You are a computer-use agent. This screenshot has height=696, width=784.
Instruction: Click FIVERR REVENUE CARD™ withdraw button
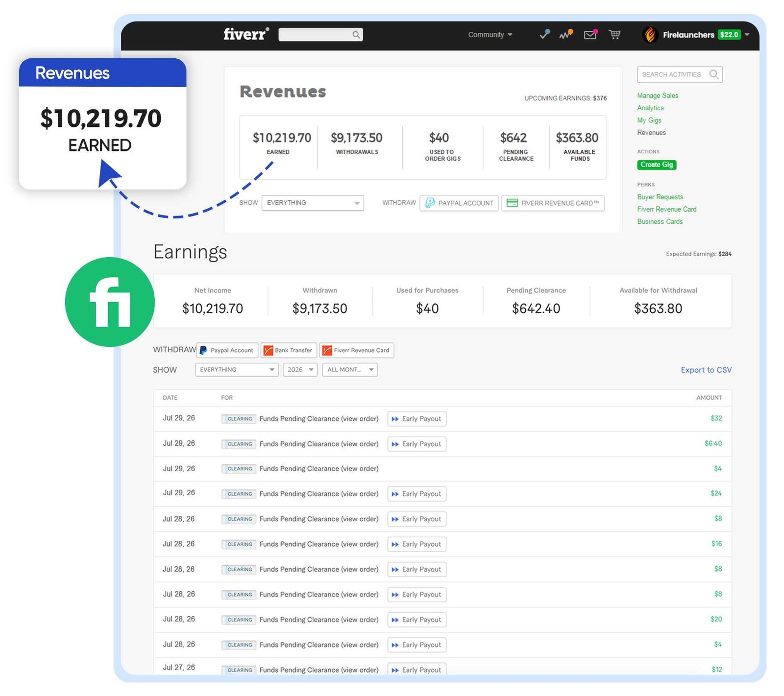(553, 203)
